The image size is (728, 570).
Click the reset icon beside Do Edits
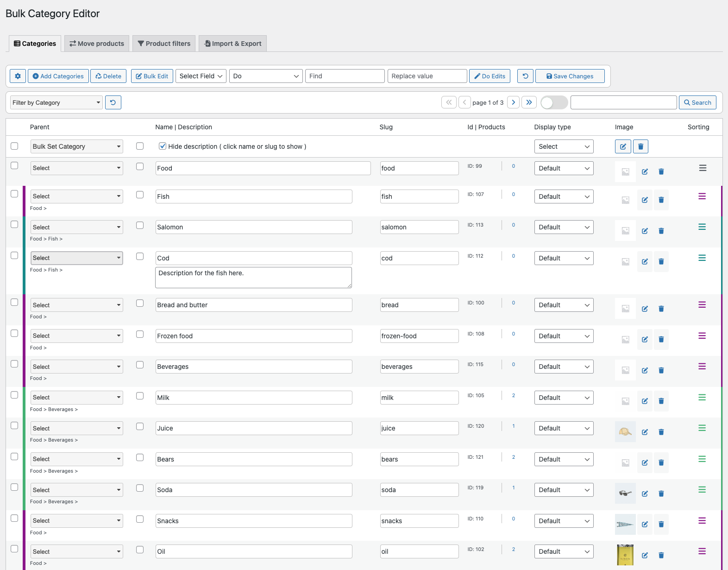pos(525,76)
